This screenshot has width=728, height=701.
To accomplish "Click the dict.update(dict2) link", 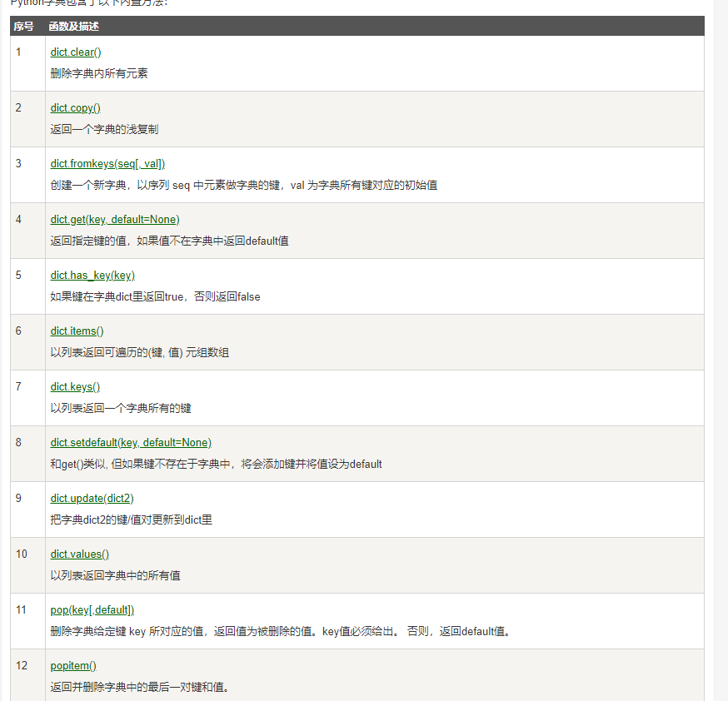I will click(x=92, y=498).
